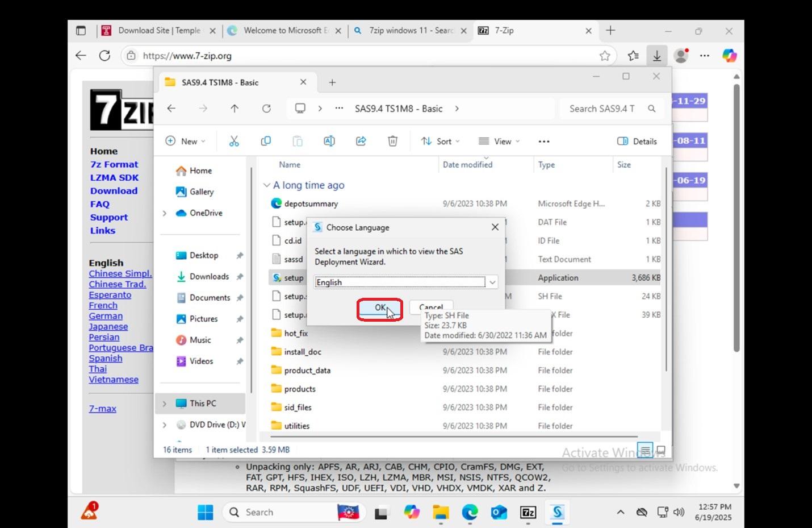Image resolution: width=812 pixels, height=528 pixels.
Task: Open Microsoft Edge from the taskbar
Action: tap(470, 512)
